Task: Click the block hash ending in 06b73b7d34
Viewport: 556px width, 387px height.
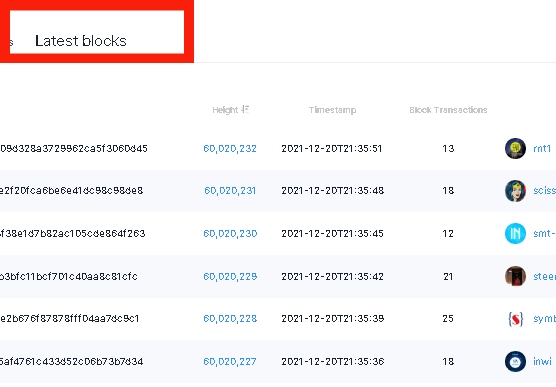Action: tap(72, 361)
